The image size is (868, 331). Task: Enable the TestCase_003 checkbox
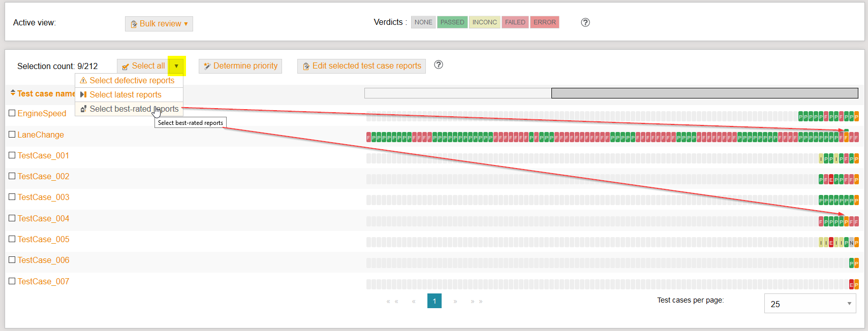point(12,197)
